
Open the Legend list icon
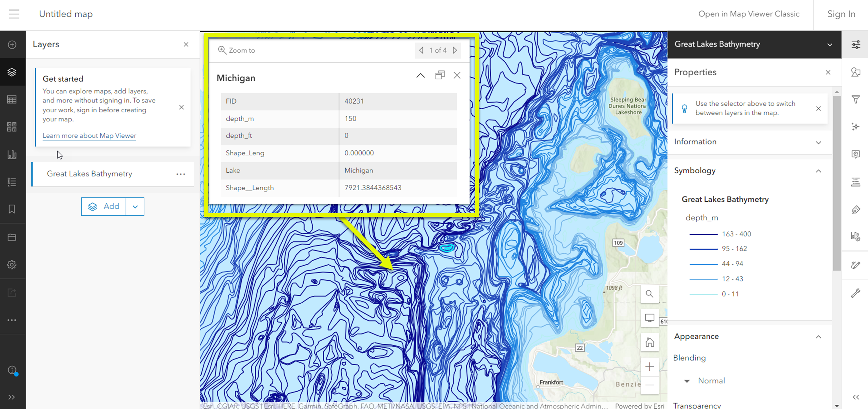[12, 182]
